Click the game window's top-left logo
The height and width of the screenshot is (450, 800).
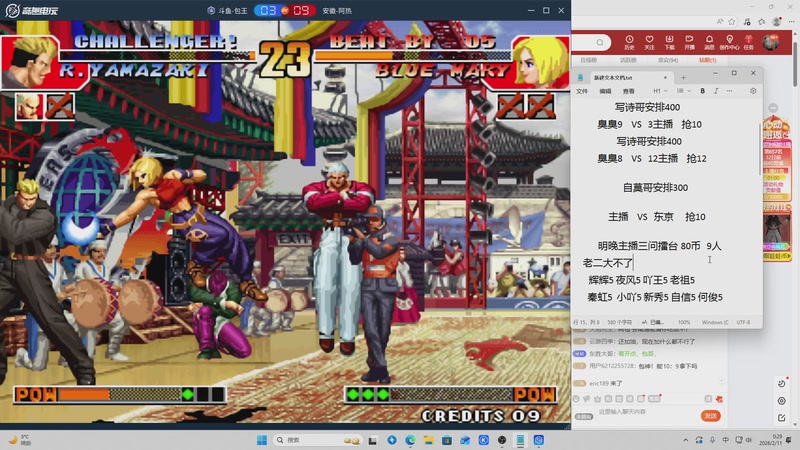[32, 10]
